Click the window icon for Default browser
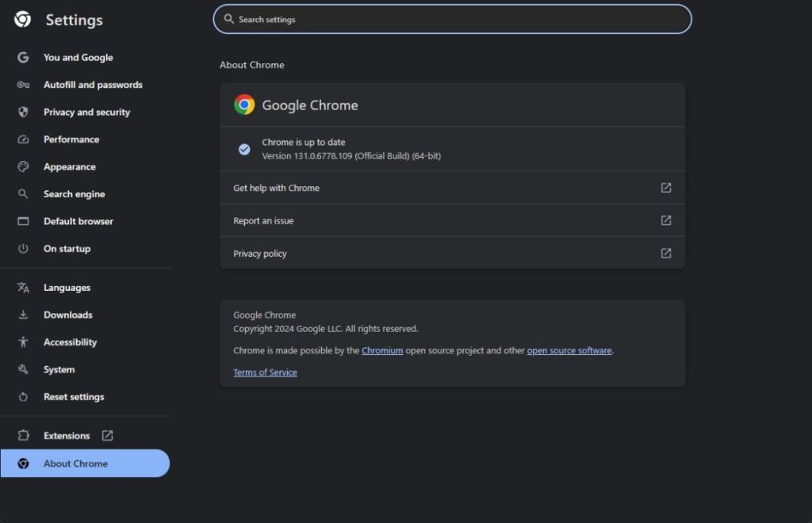 pos(23,221)
